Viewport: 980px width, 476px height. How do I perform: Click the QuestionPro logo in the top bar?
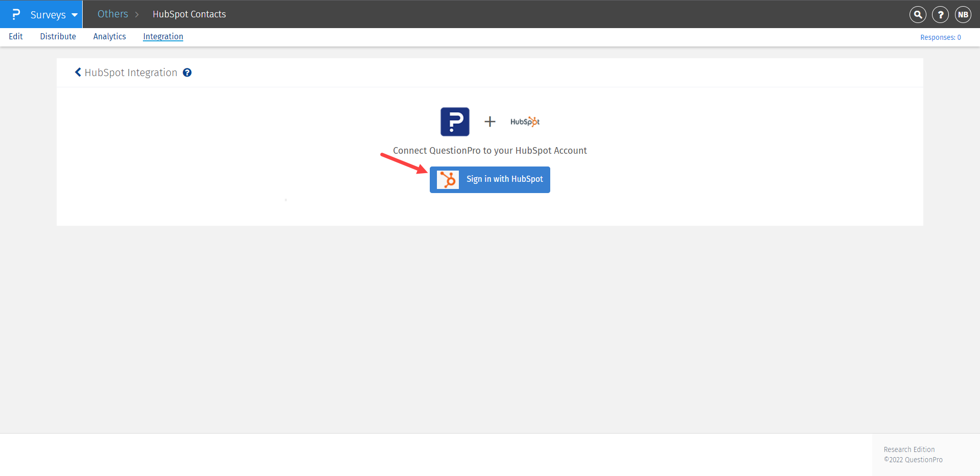[16, 14]
